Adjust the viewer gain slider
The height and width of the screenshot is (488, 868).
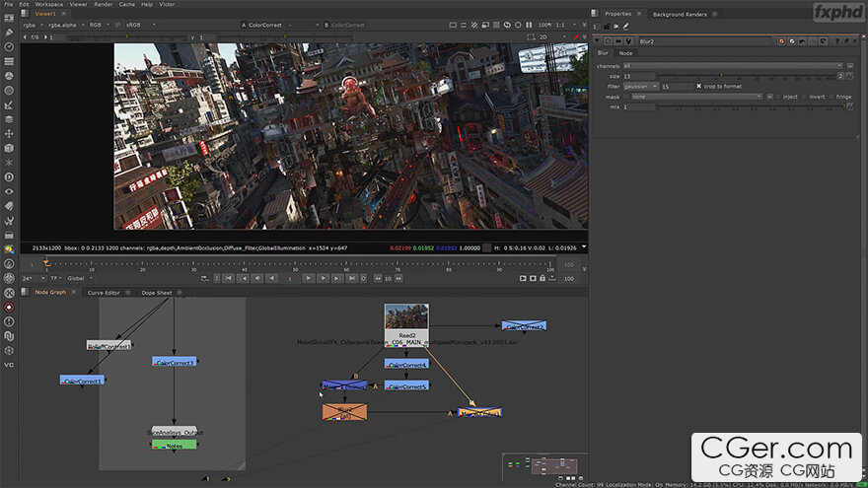[129, 37]
